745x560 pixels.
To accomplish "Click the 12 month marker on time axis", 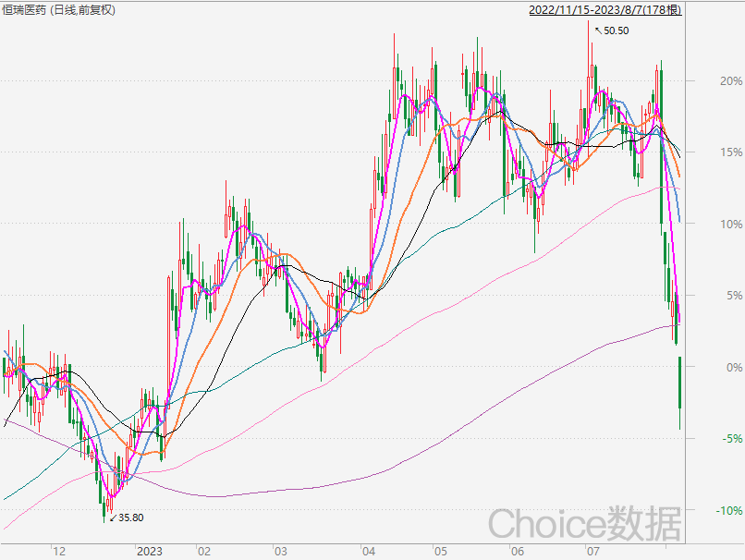I will (x=59, y=552).
